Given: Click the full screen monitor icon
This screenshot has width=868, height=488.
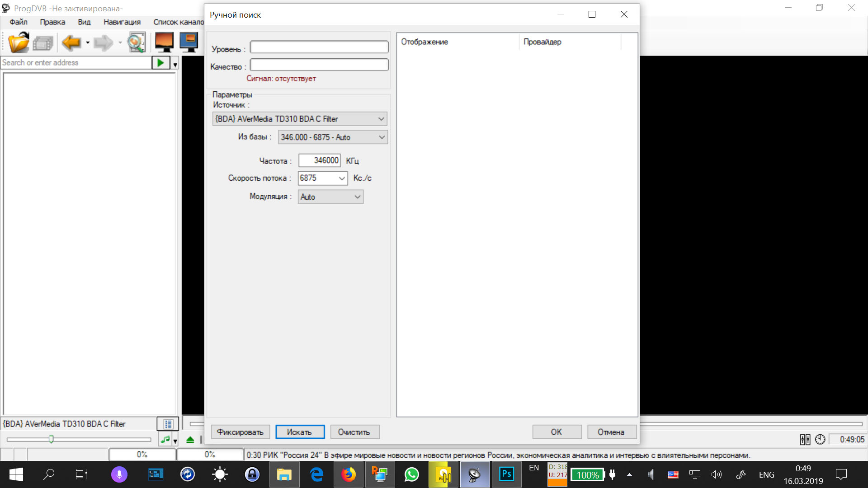Looking at the screenshot, I should [164, 42].
